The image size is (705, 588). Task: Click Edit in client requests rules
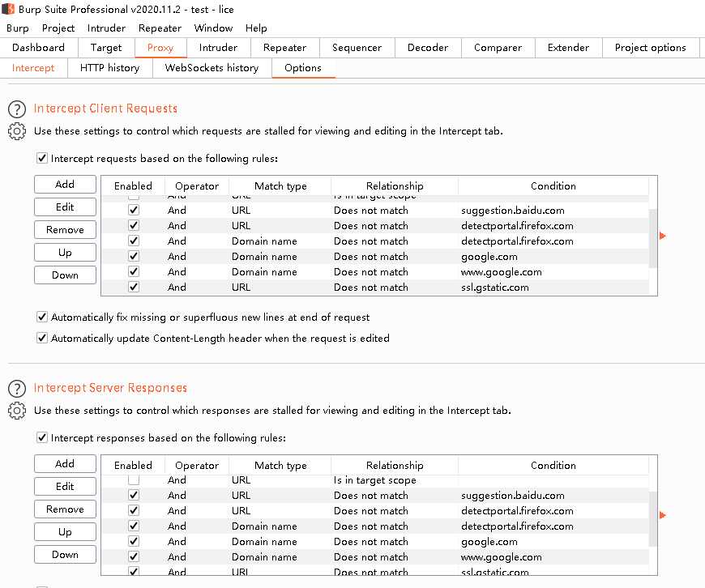(65, 207)
